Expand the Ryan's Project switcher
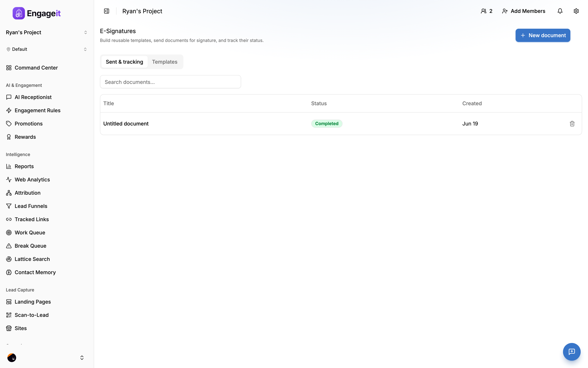The image size is (588, 368). point(46,32)
